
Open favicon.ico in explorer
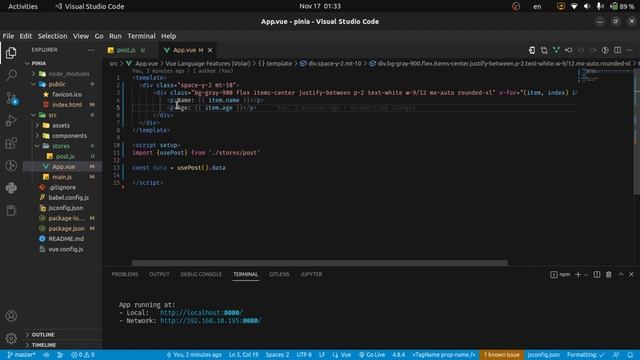point(67,94)
